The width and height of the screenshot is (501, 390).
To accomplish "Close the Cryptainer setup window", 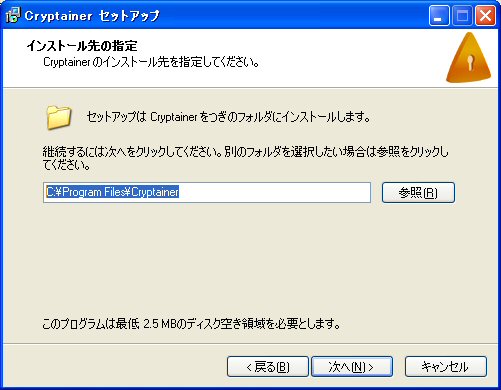I will click(485, 15).
